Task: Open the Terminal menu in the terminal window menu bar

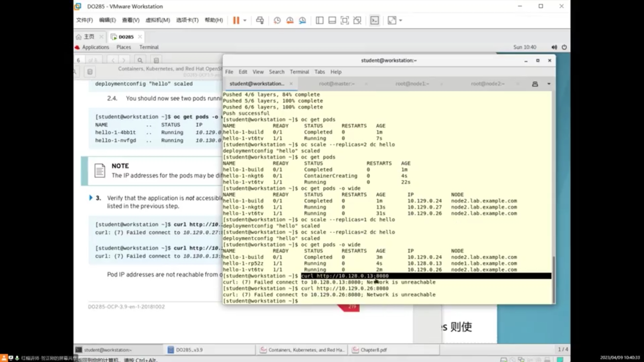Action: pos(299,72)
